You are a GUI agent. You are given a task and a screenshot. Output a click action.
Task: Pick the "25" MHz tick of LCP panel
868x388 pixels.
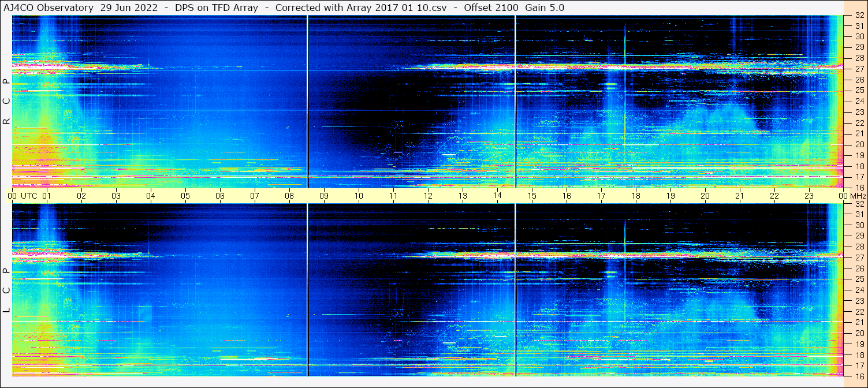pyautogui.click(x=859, y=279)
